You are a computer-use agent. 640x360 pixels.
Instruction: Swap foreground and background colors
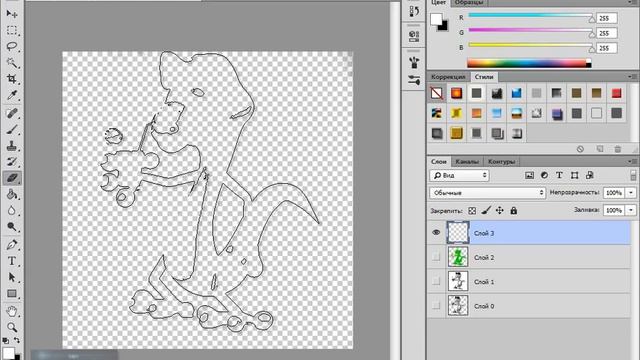pos(17,340)
